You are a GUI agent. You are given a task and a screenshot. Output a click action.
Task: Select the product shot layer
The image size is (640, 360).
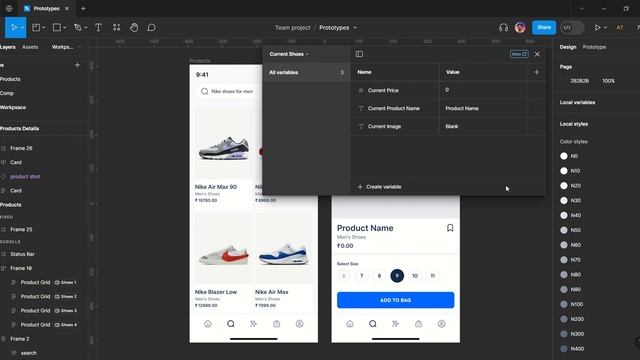(25, 176)
